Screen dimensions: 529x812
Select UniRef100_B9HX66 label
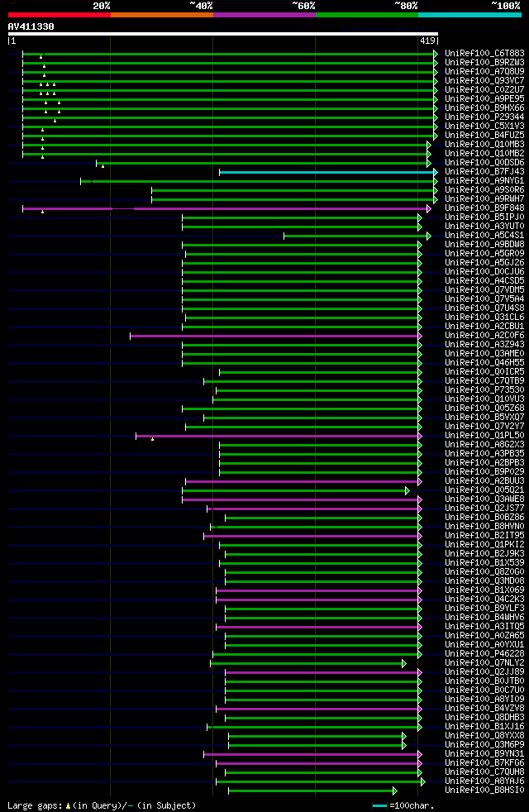(484, 108)
